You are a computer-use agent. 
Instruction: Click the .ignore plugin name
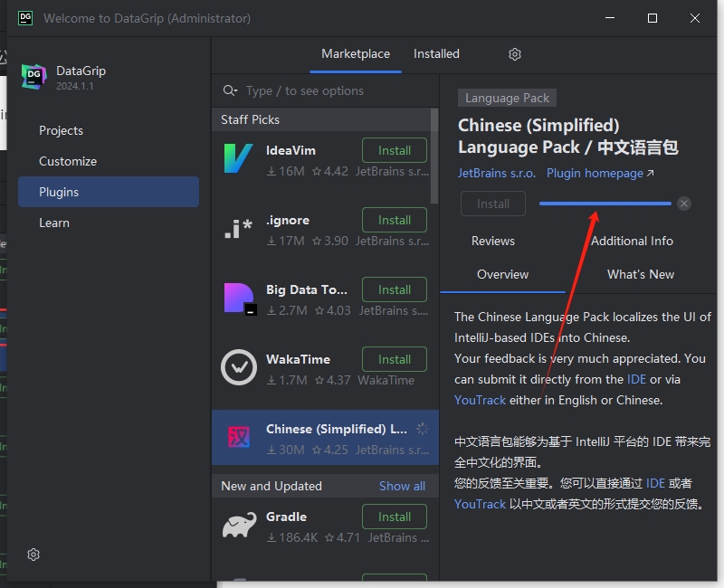point(287,220)
